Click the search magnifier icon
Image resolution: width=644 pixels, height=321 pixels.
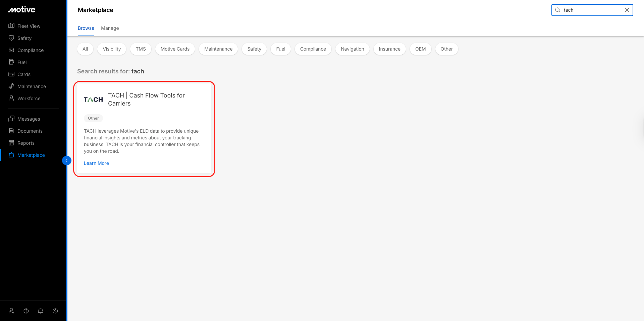[558, 10]
